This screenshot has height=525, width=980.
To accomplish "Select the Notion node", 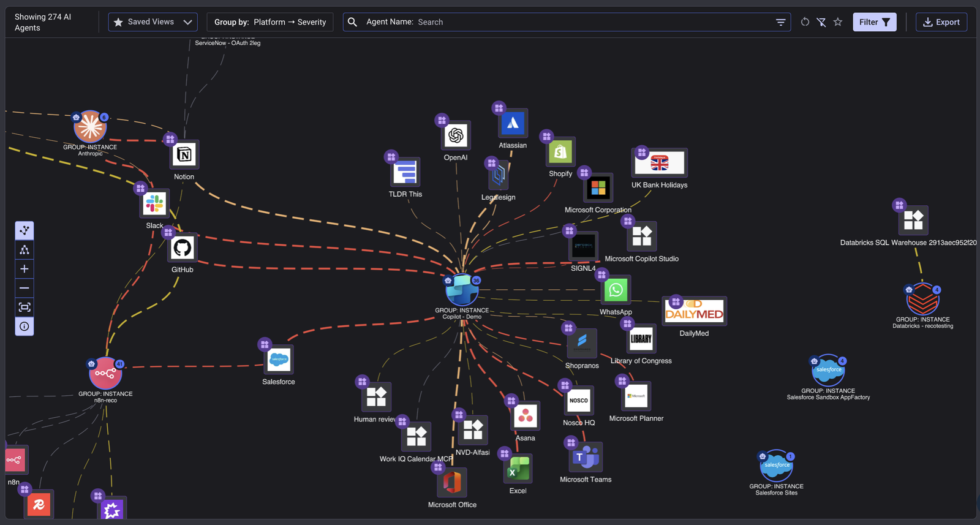I will (x=184, y=154).
